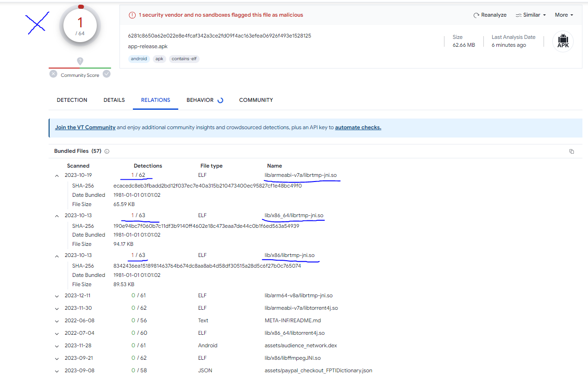The height and width of the screenshot is (382, 588).
Task: Click the 2023-12-11 scanned date
Action: click(78, 295)
